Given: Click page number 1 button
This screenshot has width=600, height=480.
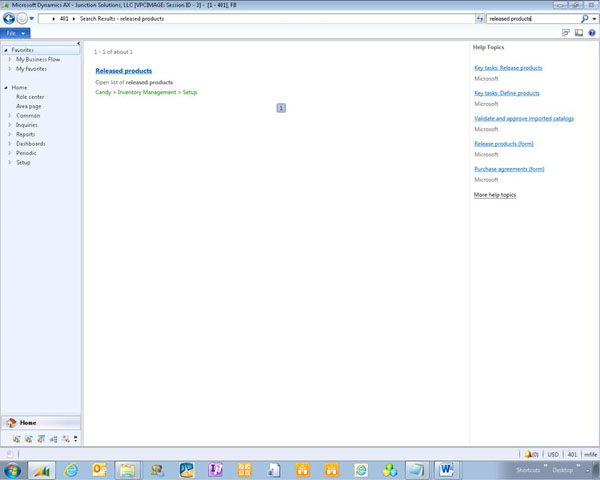Looking at the screenshot, I should pos(281,108).
